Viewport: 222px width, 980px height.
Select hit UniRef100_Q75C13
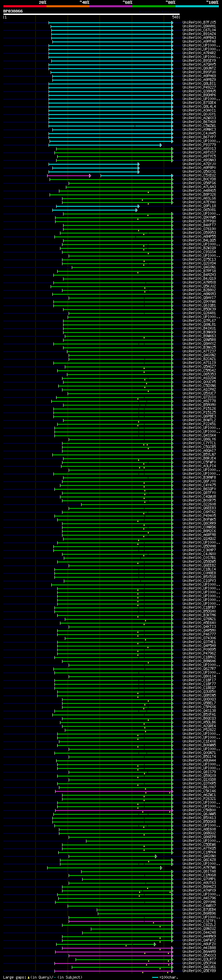199,260
